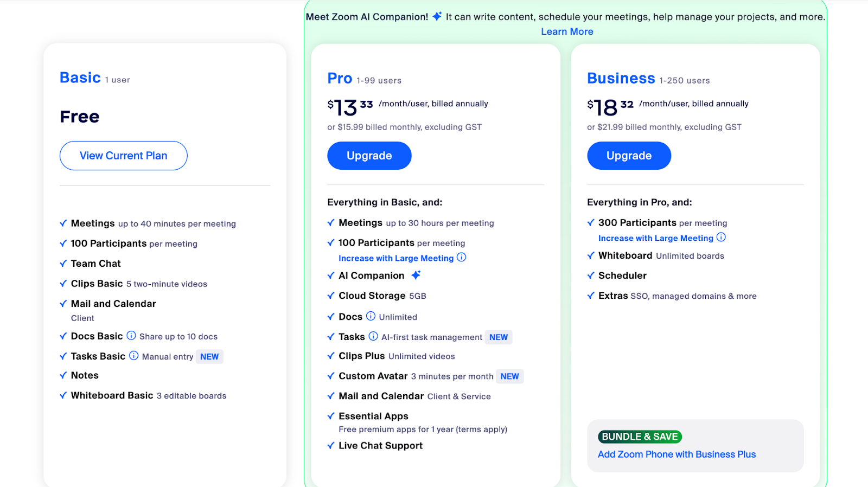
Task: Click the BUNDLE & SAVE badge
Action: pos(640,437)
